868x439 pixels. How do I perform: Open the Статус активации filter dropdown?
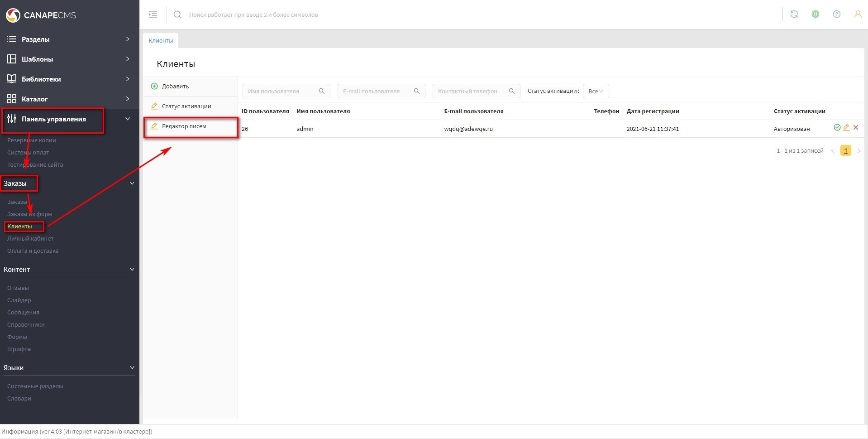[x=596, y=91]
